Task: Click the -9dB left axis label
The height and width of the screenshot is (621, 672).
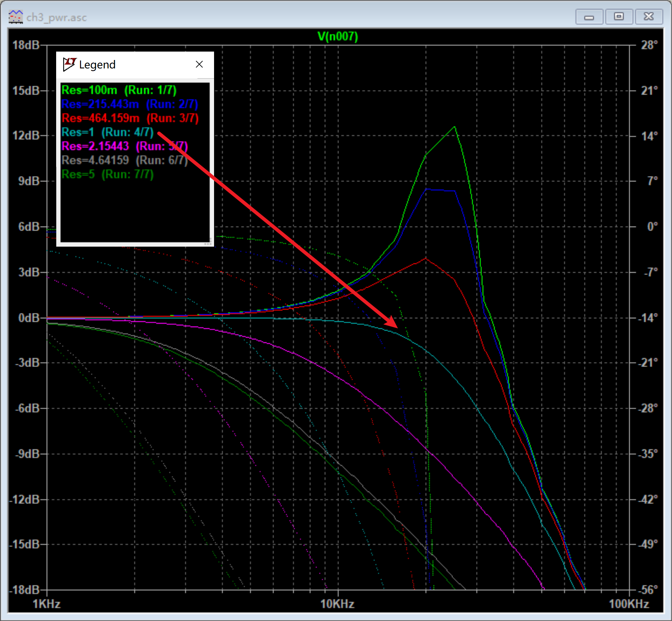Action: coord(27,454)
